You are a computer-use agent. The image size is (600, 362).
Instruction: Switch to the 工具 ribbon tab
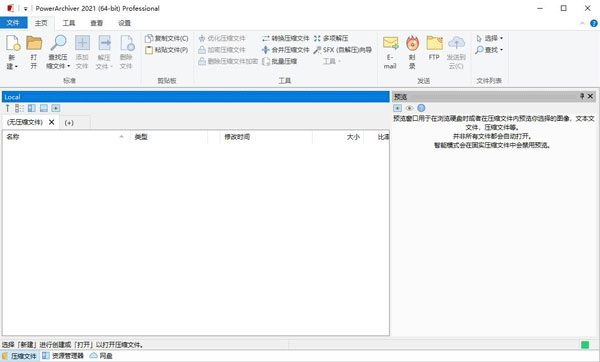[69, 23]
